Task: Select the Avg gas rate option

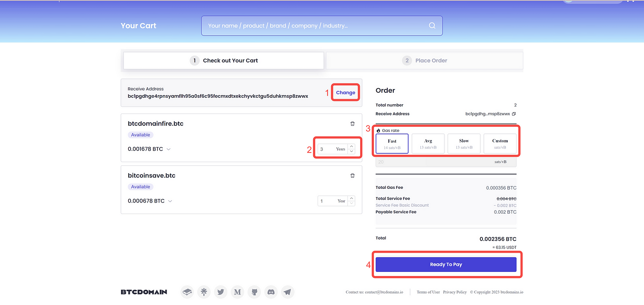Action: 428,144
